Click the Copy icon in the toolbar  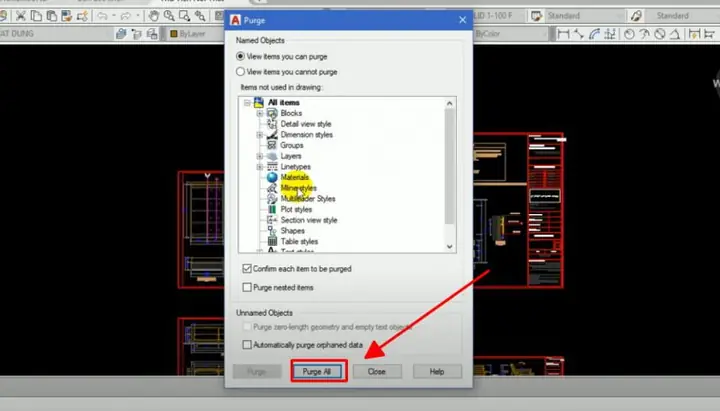[36, 16]
